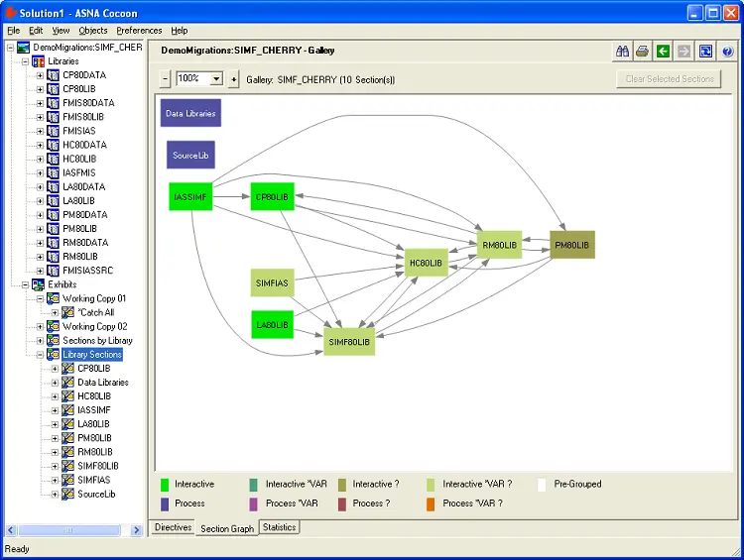Click the plus zoom-in button
The width and height of the screenshot is (744, 560).
pyautogui.click(x=234, y=79)
